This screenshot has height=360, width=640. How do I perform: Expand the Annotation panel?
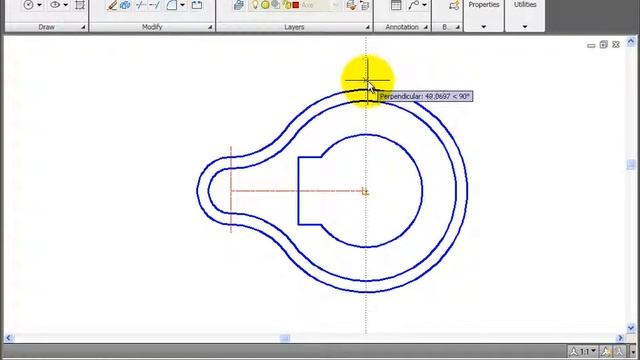coord(426,27)
